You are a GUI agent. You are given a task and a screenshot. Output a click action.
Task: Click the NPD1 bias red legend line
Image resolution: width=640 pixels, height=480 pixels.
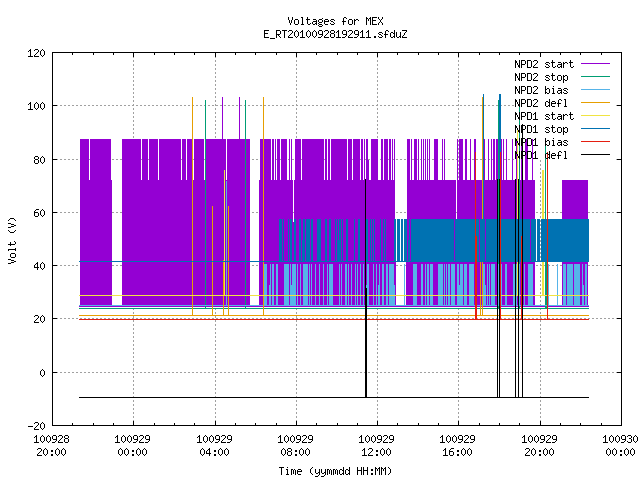[x=595, y=142]
